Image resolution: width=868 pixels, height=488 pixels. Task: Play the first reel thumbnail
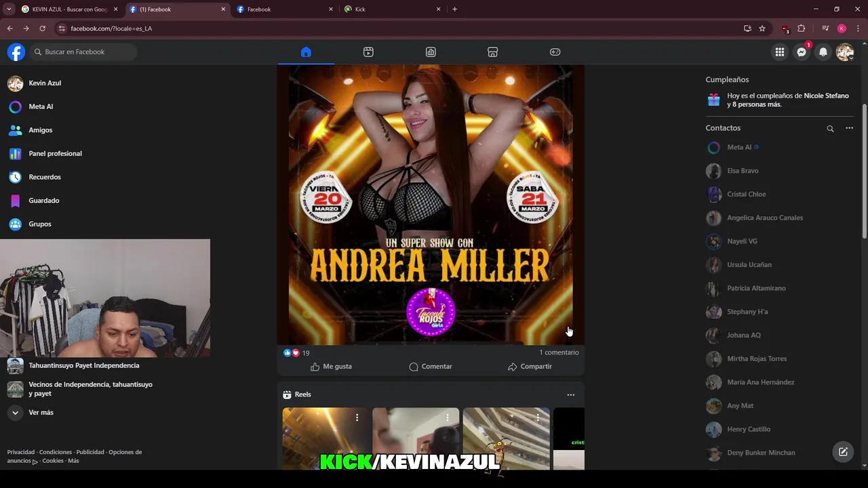[325, 439]
